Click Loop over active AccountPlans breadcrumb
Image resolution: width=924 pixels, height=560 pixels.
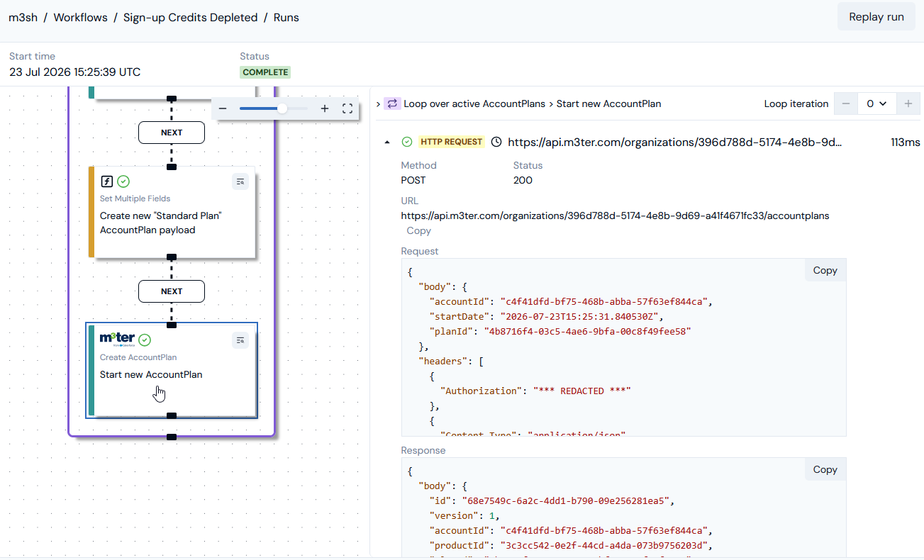[x=474, y=103]
